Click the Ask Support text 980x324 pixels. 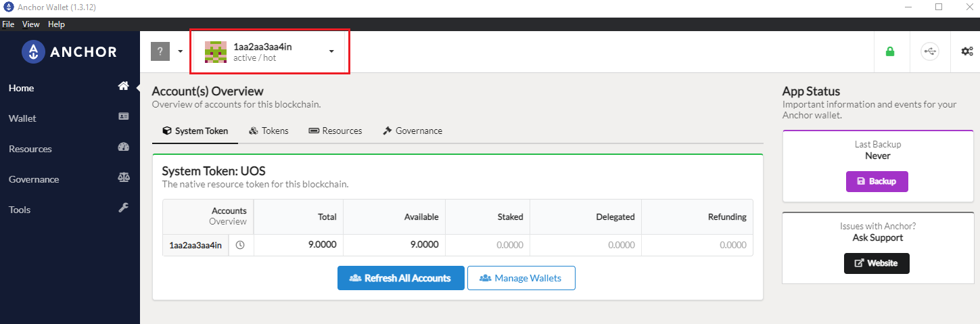(878, 238)
